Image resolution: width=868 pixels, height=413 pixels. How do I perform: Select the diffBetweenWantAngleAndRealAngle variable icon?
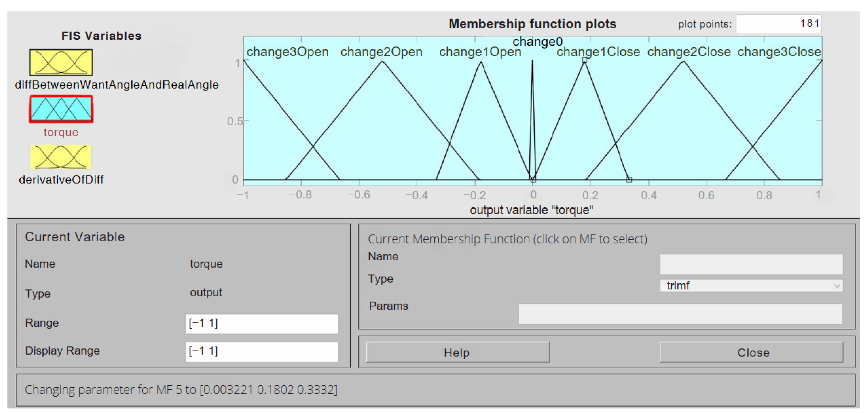[x=61, y=62]
